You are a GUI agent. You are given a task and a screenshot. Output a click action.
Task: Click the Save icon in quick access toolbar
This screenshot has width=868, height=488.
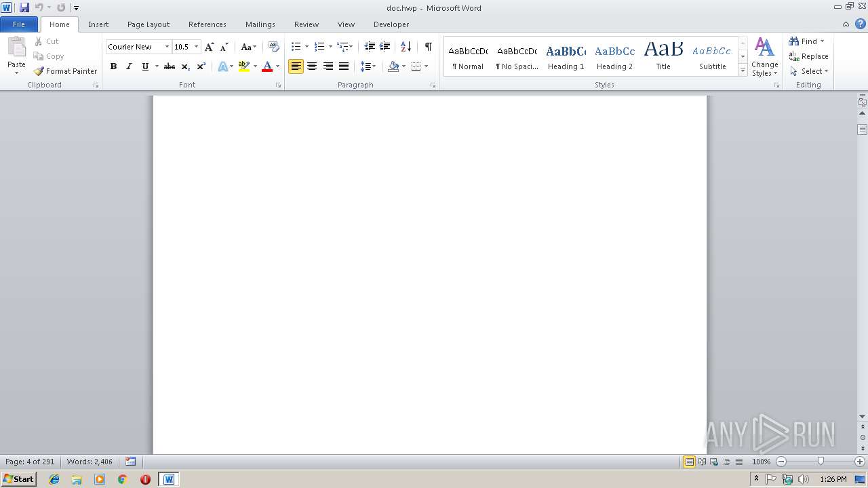[24, 7]
